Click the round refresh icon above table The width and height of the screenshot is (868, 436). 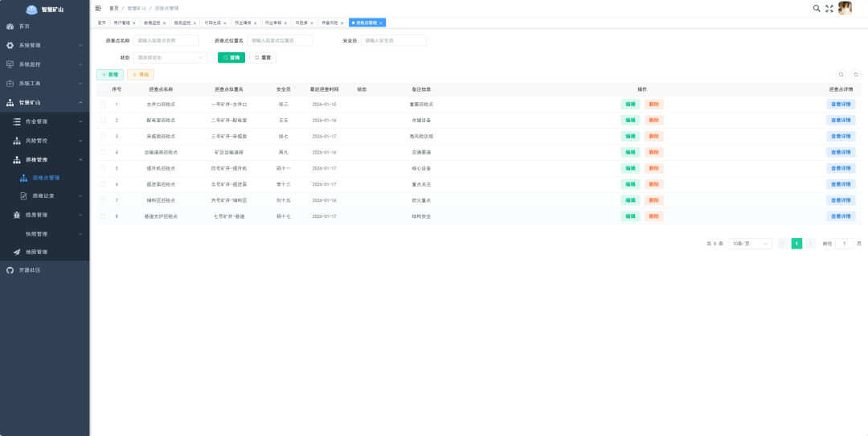coord(856,75)
